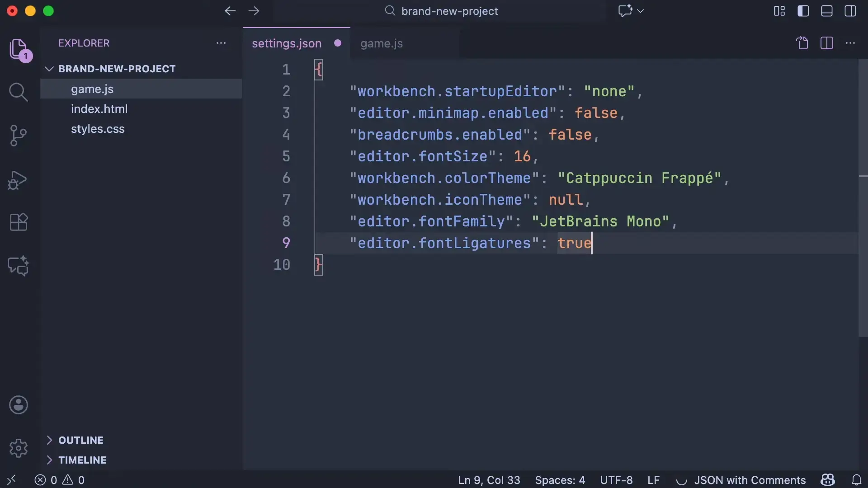This screenshot has height=488, width=868.
Task: Open the Chat view icon in activity bar
Action: pos(18,266)
